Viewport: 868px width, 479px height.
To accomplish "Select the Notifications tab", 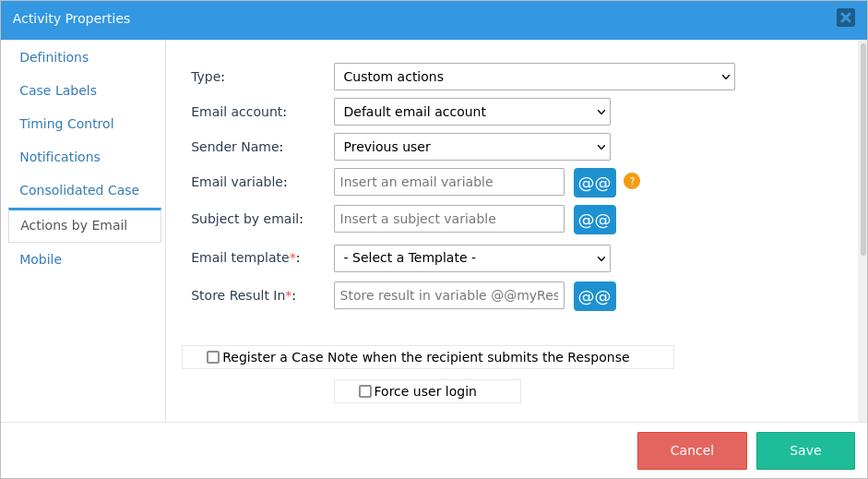I will point(60,157).
